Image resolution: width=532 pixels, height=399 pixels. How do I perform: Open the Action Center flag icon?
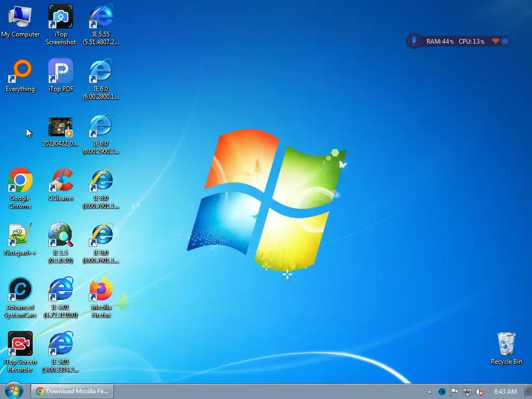454,392
